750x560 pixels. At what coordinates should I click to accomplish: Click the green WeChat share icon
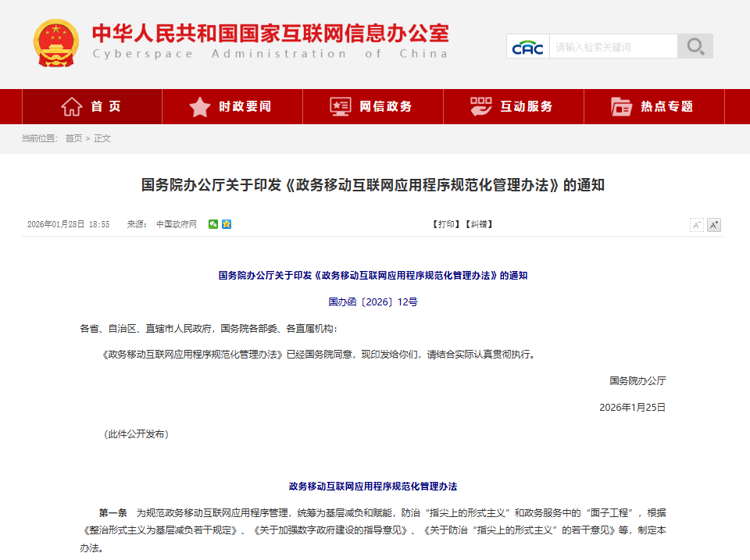(212, 224)
